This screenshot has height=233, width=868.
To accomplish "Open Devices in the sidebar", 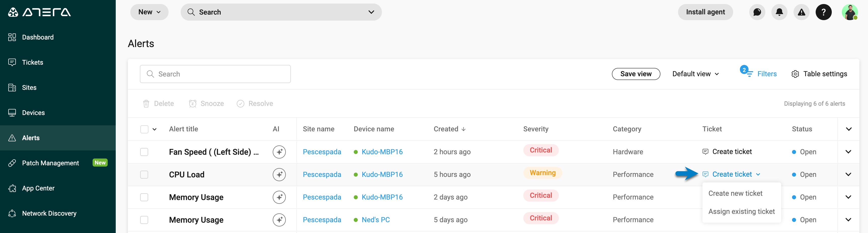I will (x=58, y=113).
